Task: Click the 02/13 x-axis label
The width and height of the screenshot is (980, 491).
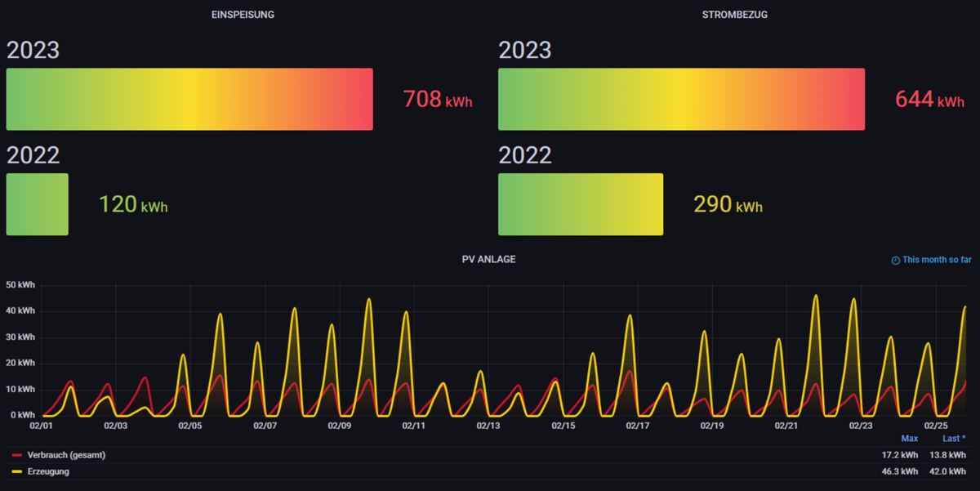Action: (488, 426)
